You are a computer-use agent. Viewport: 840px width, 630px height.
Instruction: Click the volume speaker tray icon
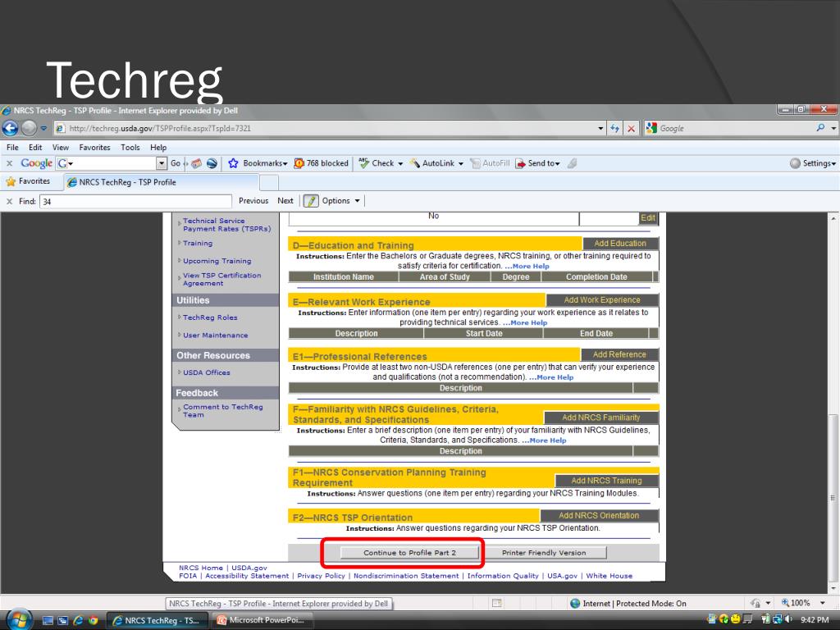pyautogui.click(x=788, y=620)
